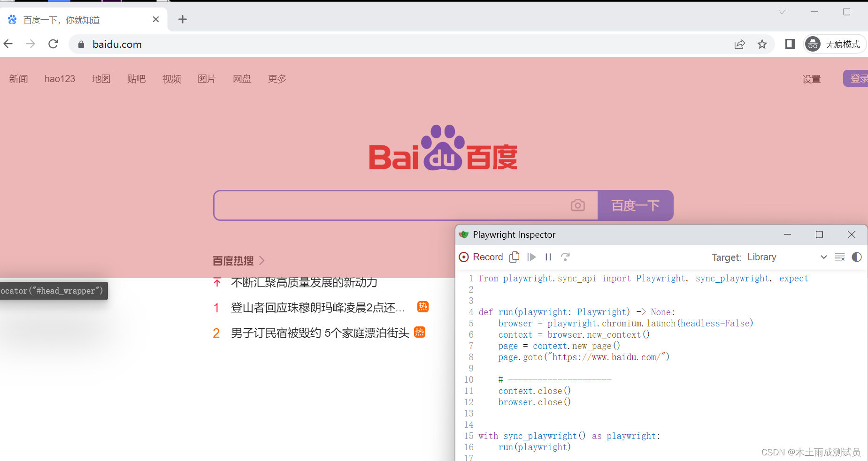The height and width of the screenshot is (461, 868).
Task: Open the 网盘 link
Action: (242, 79)
